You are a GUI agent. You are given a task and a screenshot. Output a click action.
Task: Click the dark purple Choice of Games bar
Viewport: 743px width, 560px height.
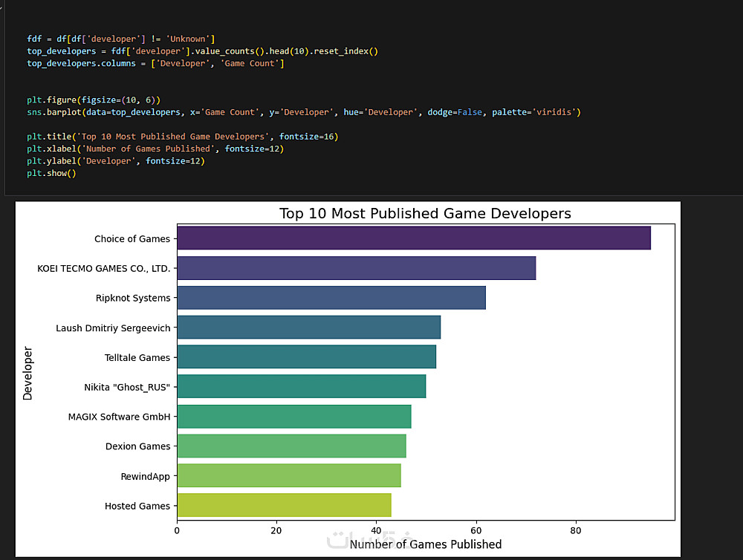(414, 238)
